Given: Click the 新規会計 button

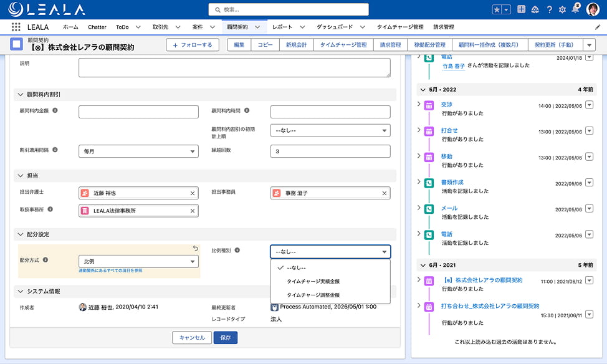Looking at the screenshot, I should coord(296,45).
